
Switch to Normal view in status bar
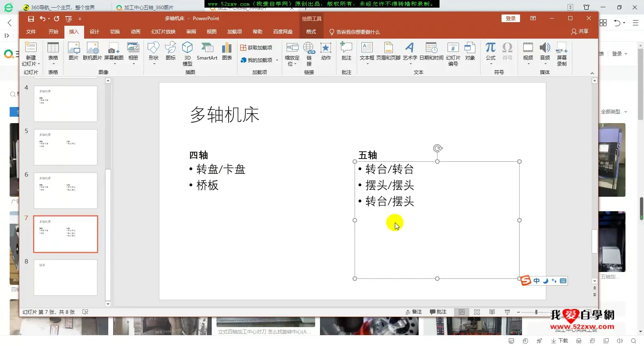click(x=462, y=312)
